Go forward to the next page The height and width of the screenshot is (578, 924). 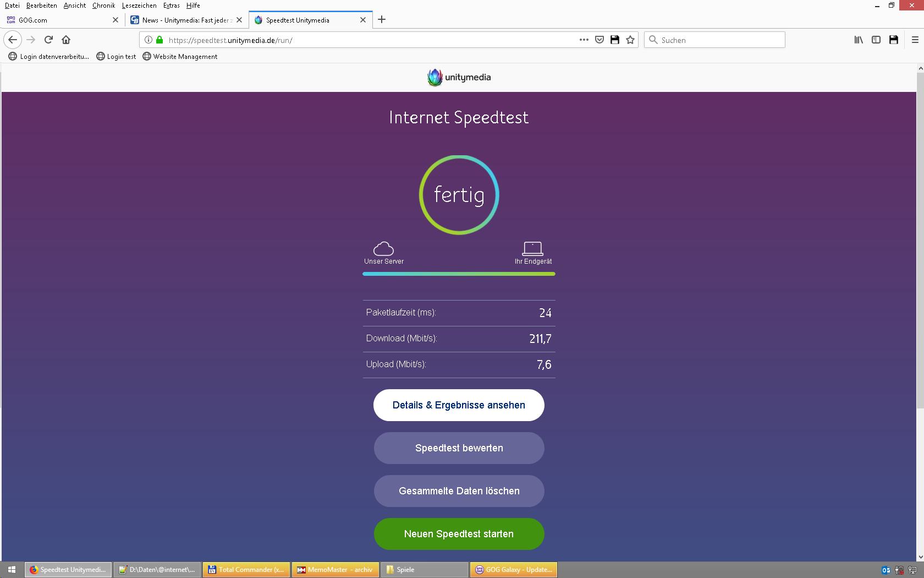pyautogui.click(x=31, y=40)
